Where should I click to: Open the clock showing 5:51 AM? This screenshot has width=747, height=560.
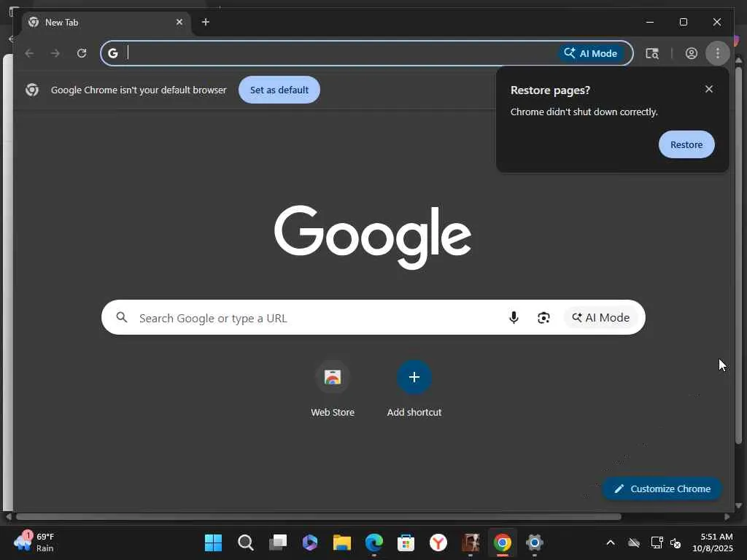pyautogui.click(x=713, y=542)
